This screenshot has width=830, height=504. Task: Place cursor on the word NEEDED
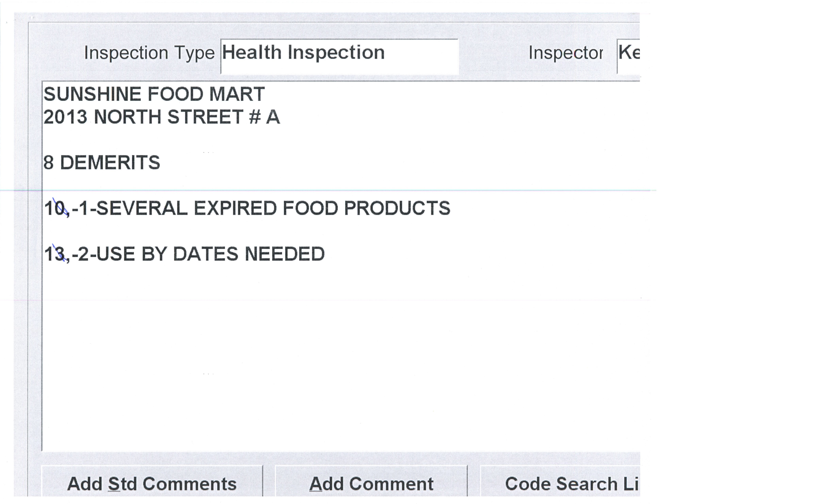click(x=284, y=254)
